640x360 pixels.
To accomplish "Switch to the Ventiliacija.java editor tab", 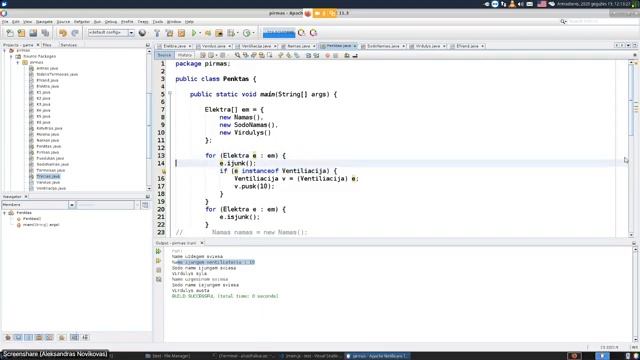I will (256, 46).
